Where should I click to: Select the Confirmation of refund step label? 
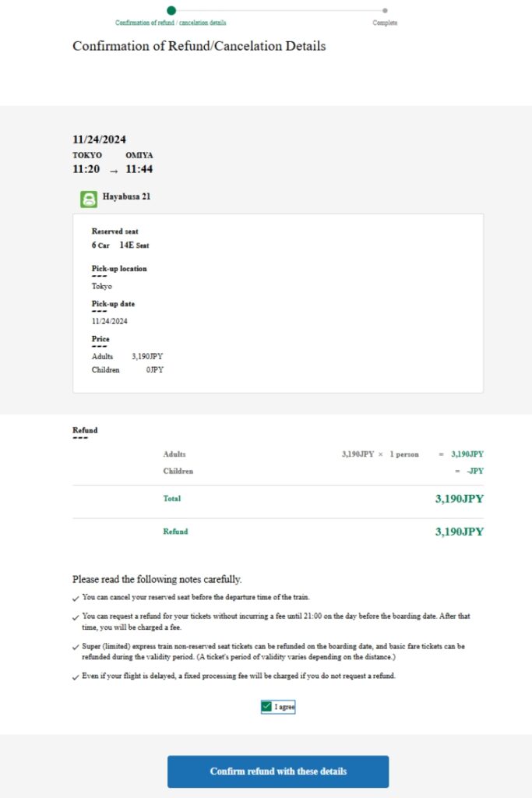tap(171, 23)
